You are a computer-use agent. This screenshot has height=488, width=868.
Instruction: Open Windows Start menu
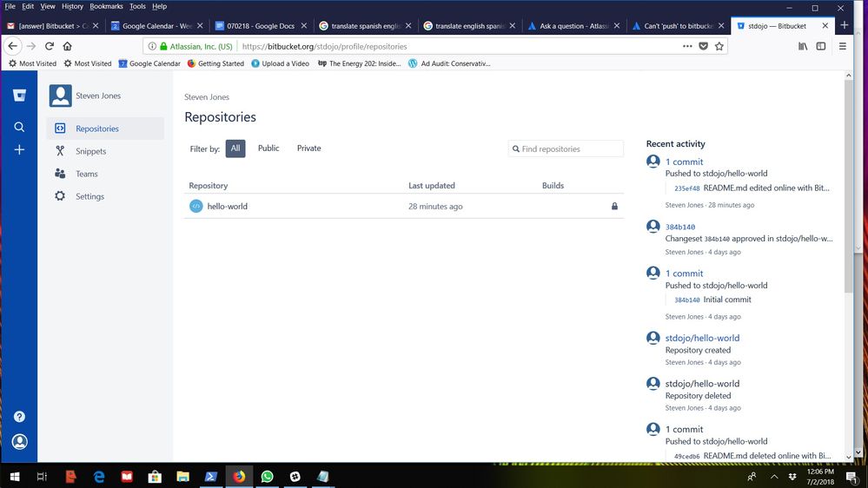pos(15,477)
